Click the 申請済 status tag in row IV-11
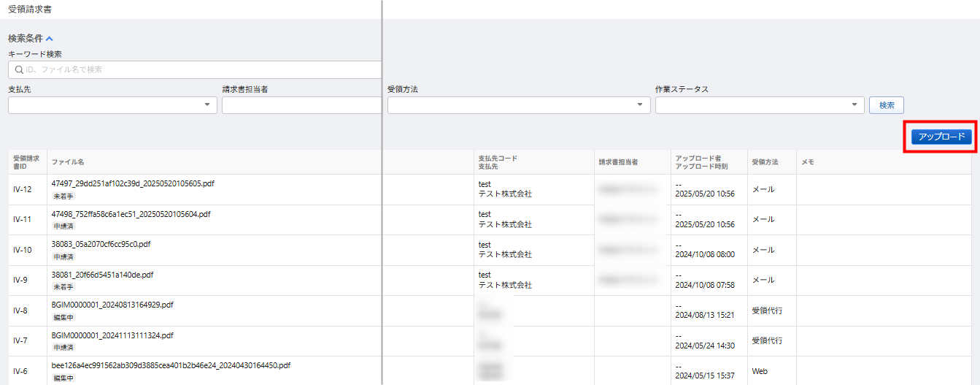The image size is (980, 385). pyautogui.click(x=63, y=226)
